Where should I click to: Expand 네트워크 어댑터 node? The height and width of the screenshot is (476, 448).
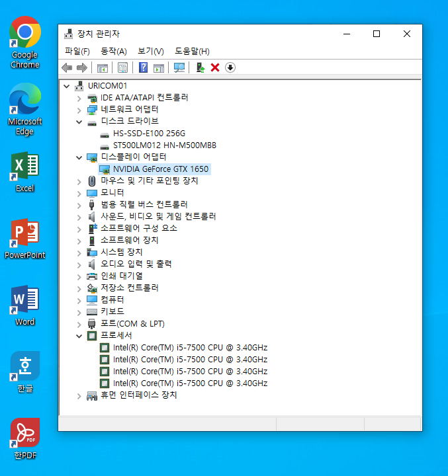click(x=79, y=110)
